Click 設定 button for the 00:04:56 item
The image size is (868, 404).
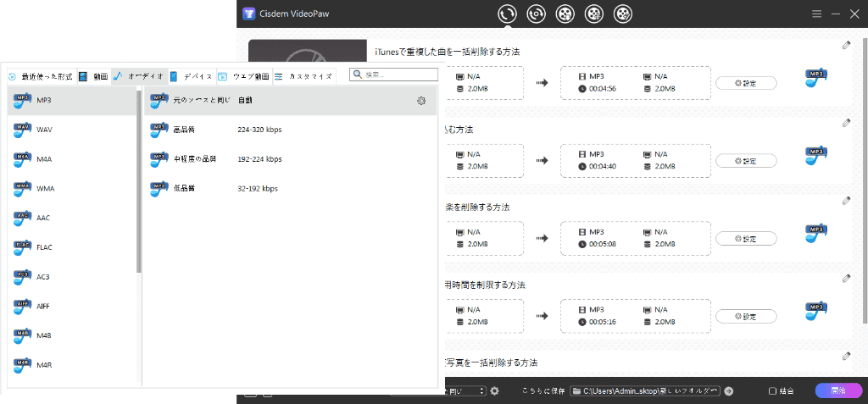746,83
